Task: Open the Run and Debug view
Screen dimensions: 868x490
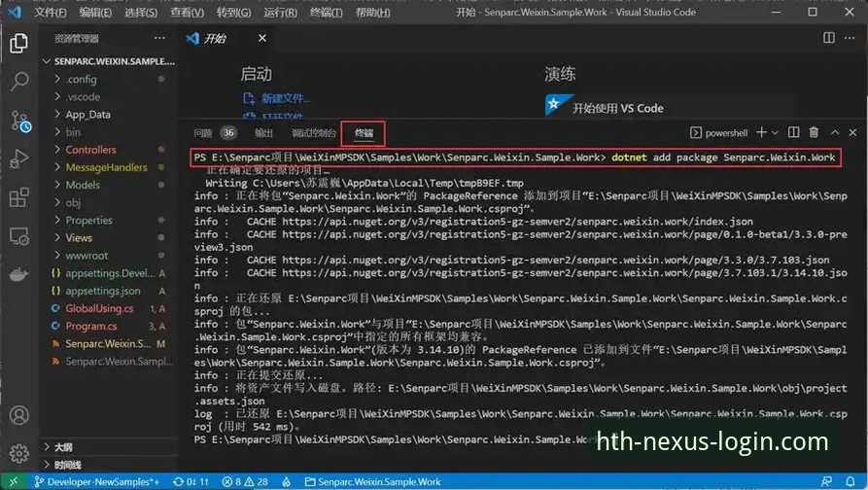Action: point(18,158)
